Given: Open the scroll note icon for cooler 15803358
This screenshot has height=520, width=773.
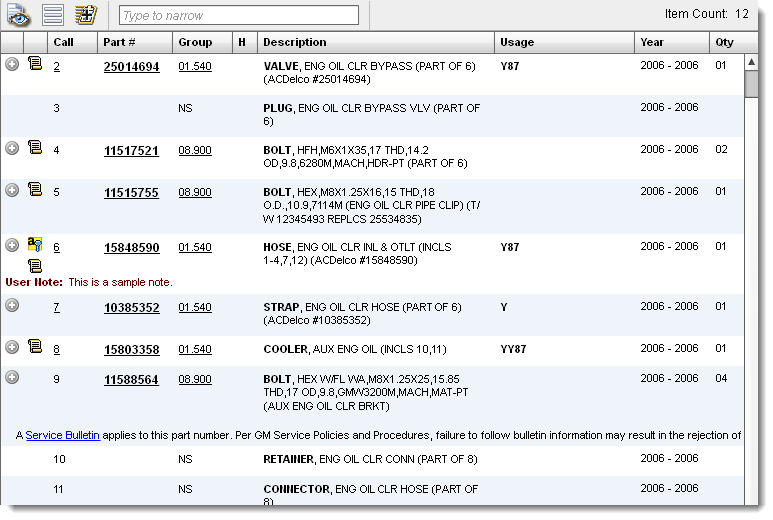Looking at the screenshot, I should coord(35,347).
